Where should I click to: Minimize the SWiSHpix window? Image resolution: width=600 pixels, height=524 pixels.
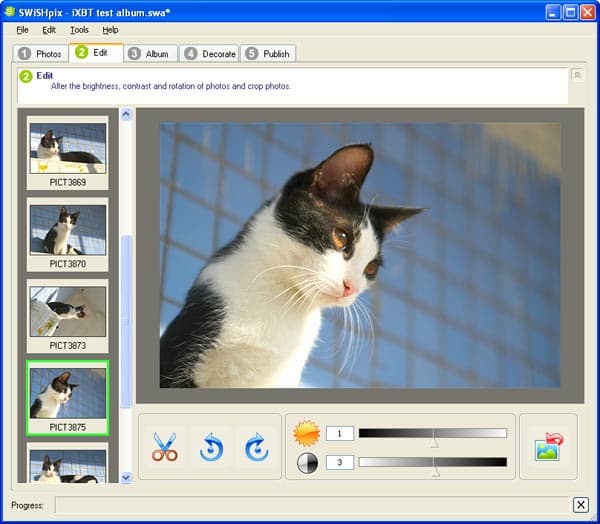(x=553, y=12)
